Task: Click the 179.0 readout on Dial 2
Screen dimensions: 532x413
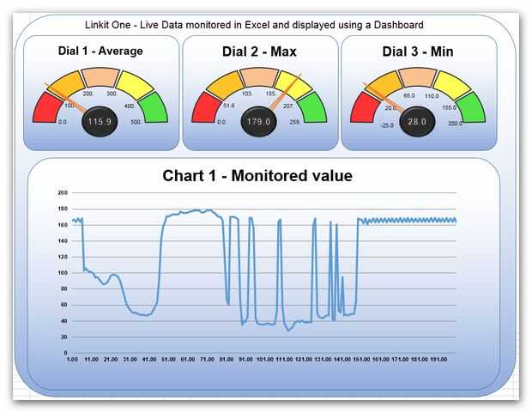Action: point(258,122)
